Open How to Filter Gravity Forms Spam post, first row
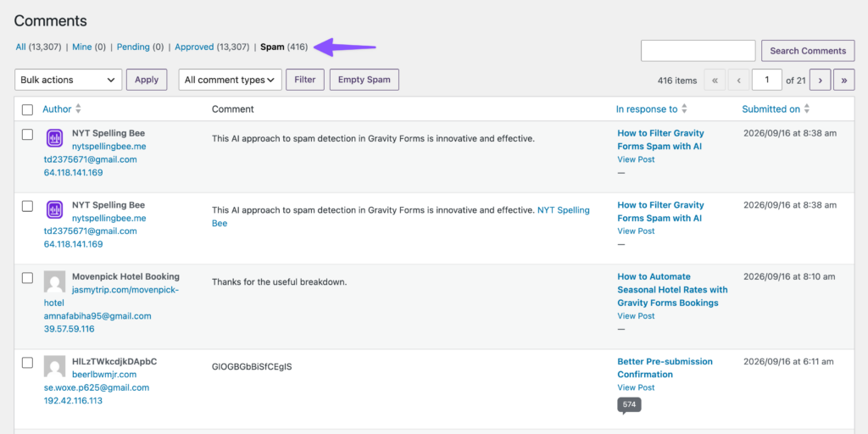This screenshot has width=868, height=434. tap(661, 140)
